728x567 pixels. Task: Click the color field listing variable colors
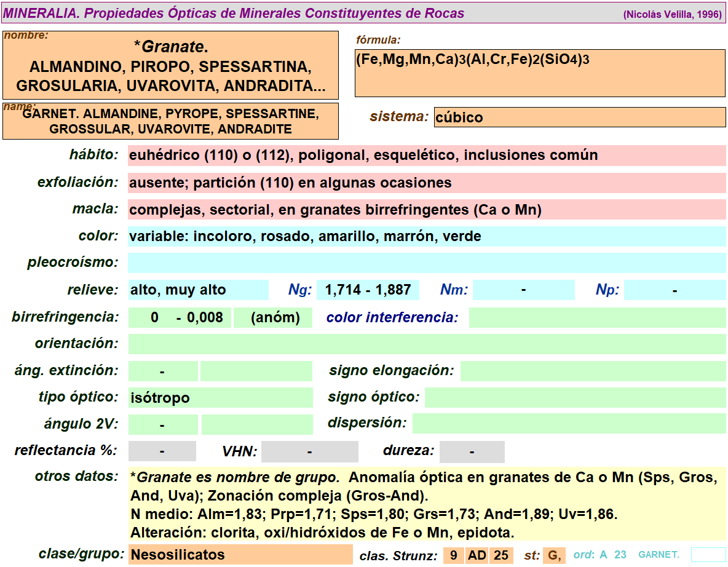[426, 236]
